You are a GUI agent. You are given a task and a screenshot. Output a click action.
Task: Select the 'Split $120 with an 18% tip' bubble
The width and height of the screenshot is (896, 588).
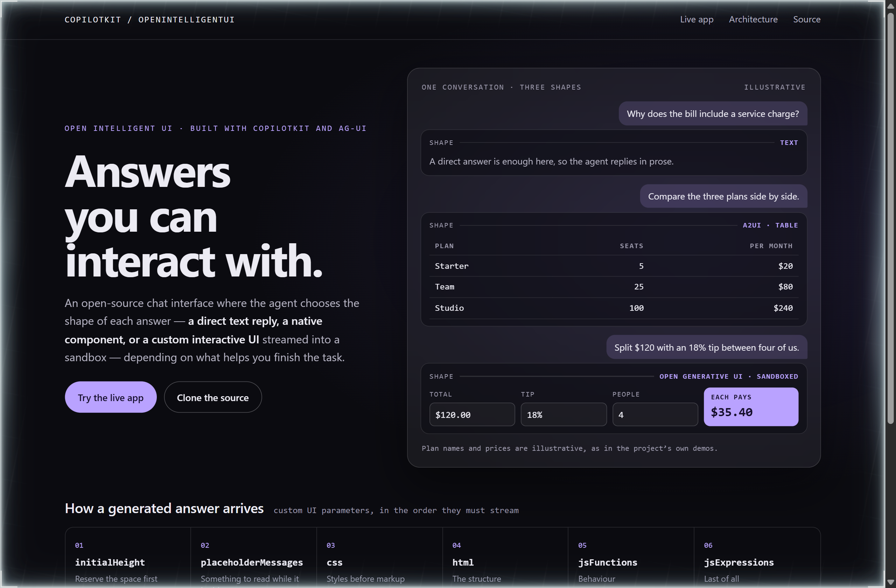coord(707,347)
